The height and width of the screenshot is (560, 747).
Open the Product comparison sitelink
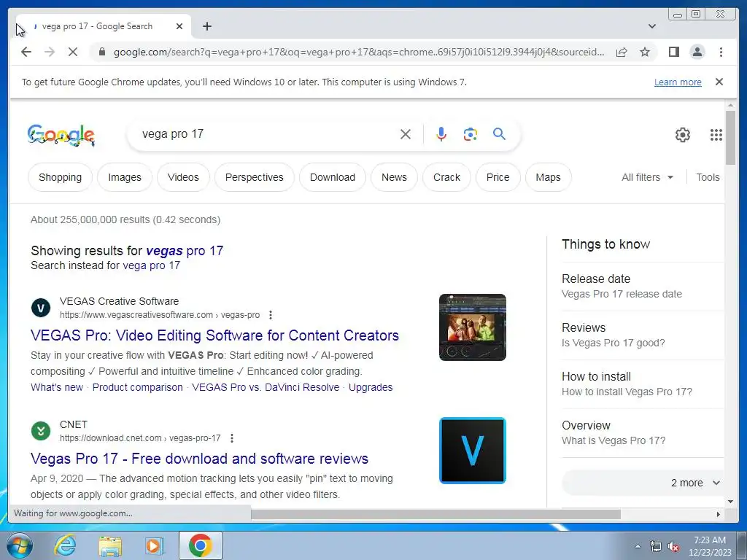[138, 387]
